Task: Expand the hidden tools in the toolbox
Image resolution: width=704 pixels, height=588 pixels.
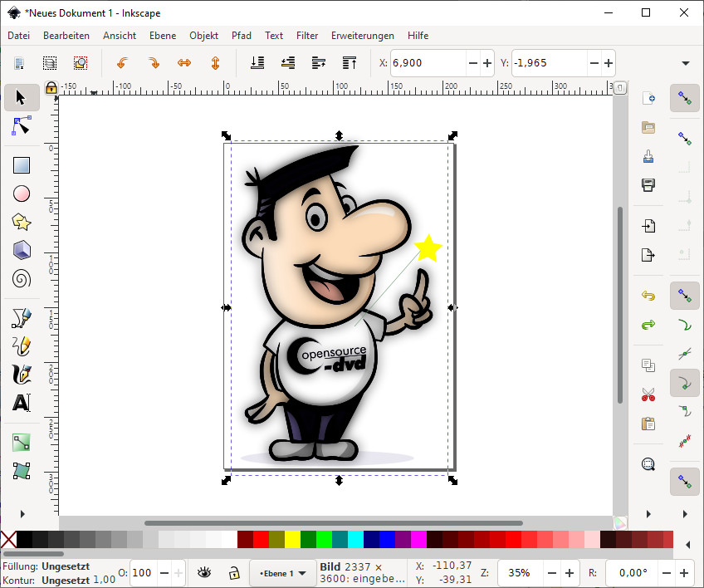Action: pos(22,514)
